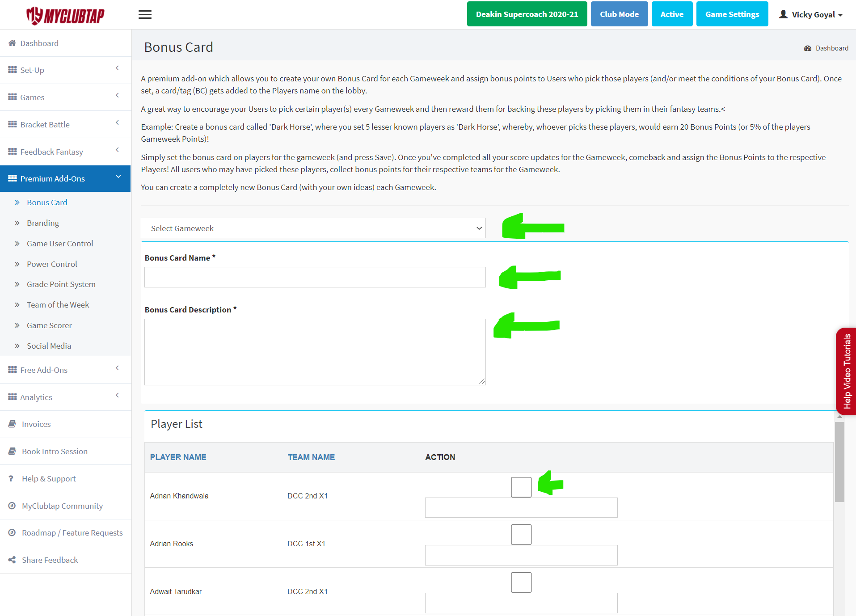Open the Vicky Goyal user dropdown caret
Viewport: 856px width, 616px height.
pyautogui.click(x=840, y=15)
